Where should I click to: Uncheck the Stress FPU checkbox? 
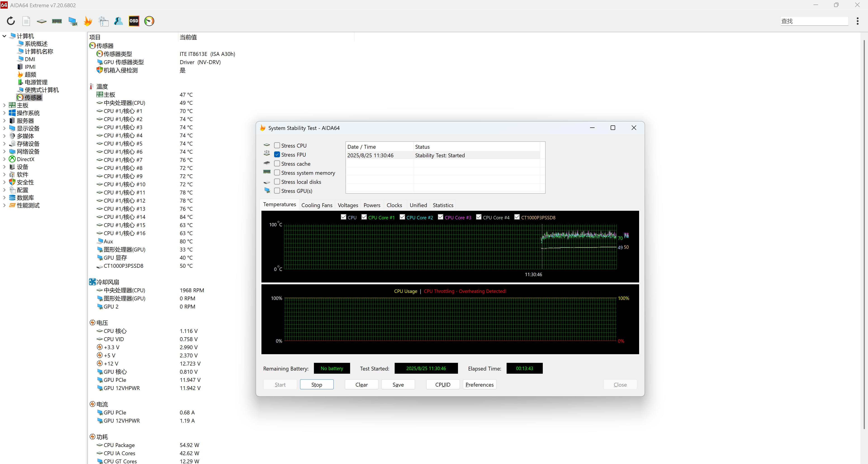[277, 154]
